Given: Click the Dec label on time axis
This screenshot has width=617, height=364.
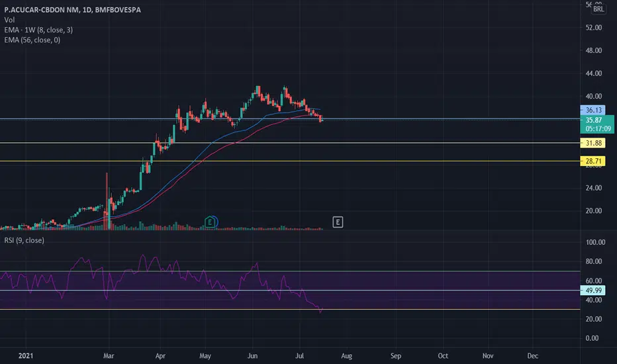Looking at the screenshot, I should click(533, 356).
